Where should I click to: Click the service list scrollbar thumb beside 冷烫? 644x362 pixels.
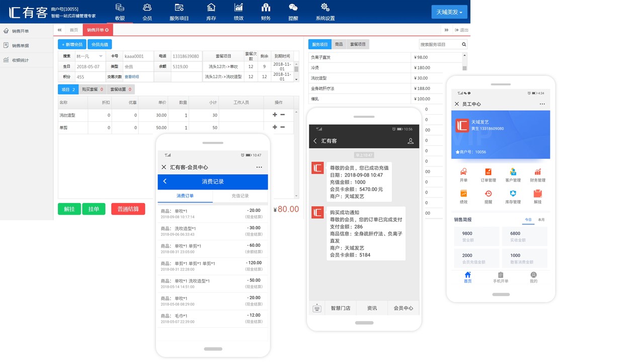[464, 68]
